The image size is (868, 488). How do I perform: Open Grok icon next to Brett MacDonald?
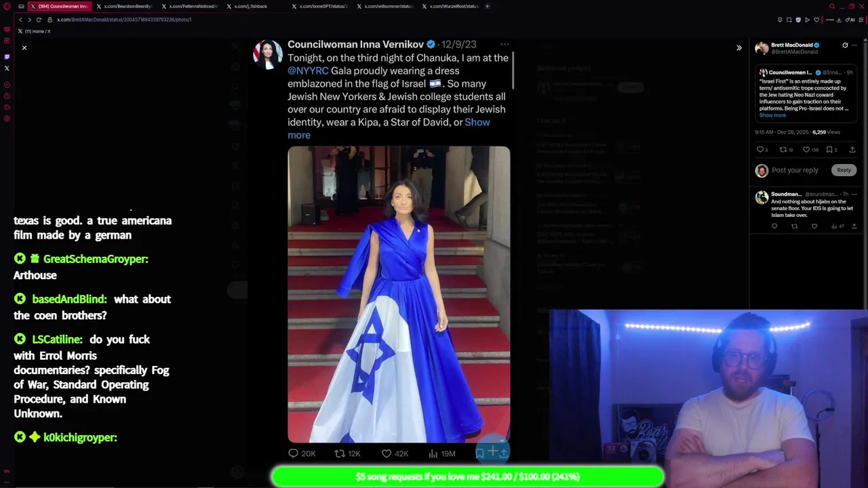pos(845,45)
